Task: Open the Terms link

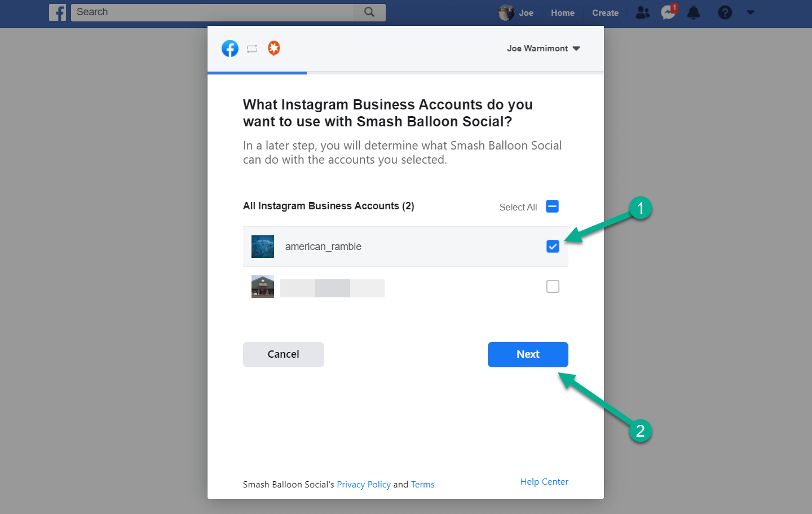Action: [423, 485]
